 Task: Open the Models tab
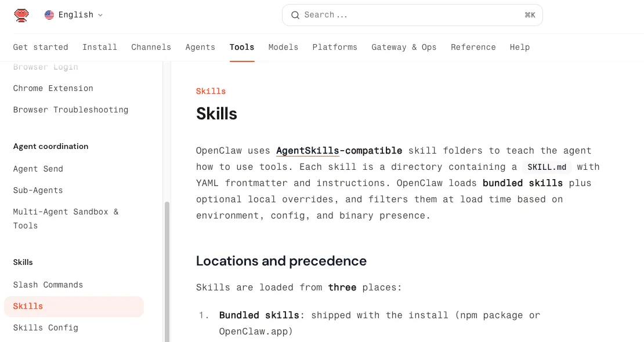click(x=283, y=47)
